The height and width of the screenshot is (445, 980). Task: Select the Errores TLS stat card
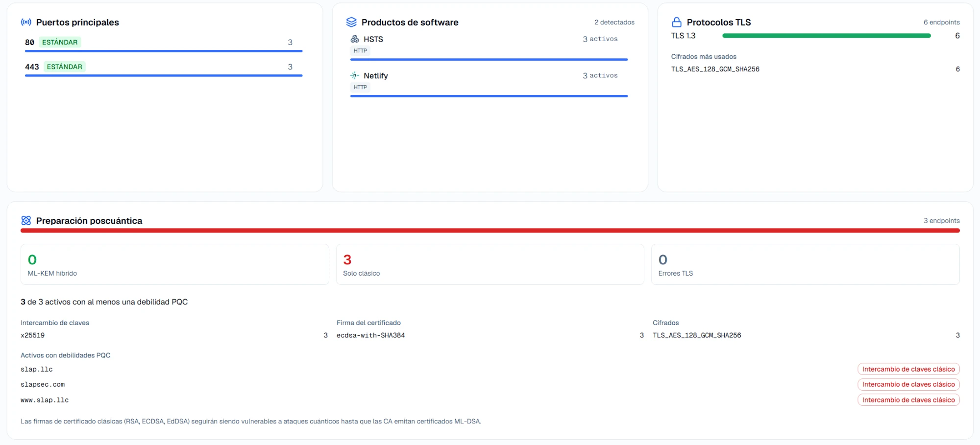tap(805, 264)
